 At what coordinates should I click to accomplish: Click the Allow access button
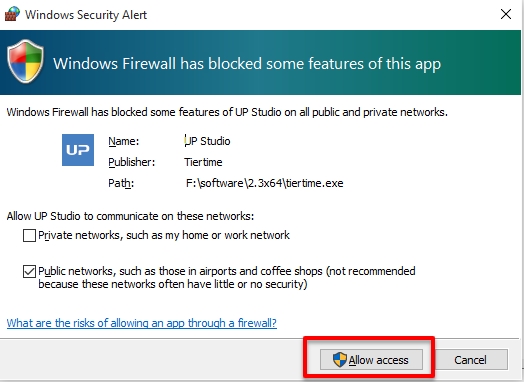click(371, 360)
